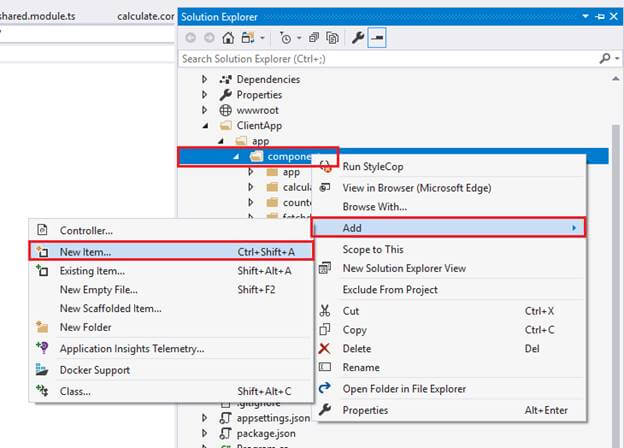The width and height of the screenshot is (624, 448).
Task: Collapse the selected components folder
Action: 236,156
